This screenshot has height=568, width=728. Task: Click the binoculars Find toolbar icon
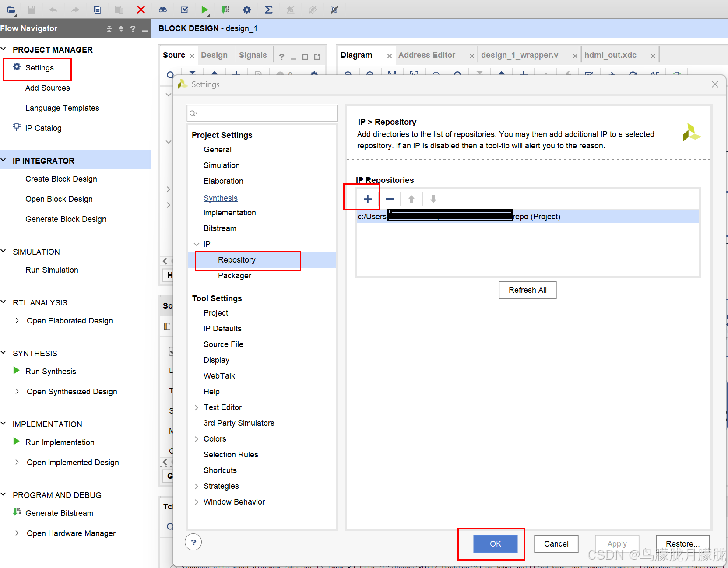pyautogui.click(x=163, y=10)
